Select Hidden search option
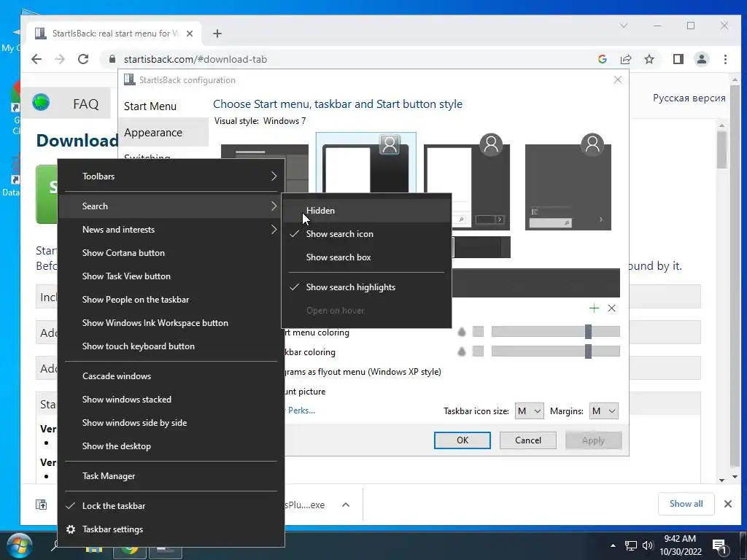Viewport: 747px width, 560px height. [x=366, y=211]
